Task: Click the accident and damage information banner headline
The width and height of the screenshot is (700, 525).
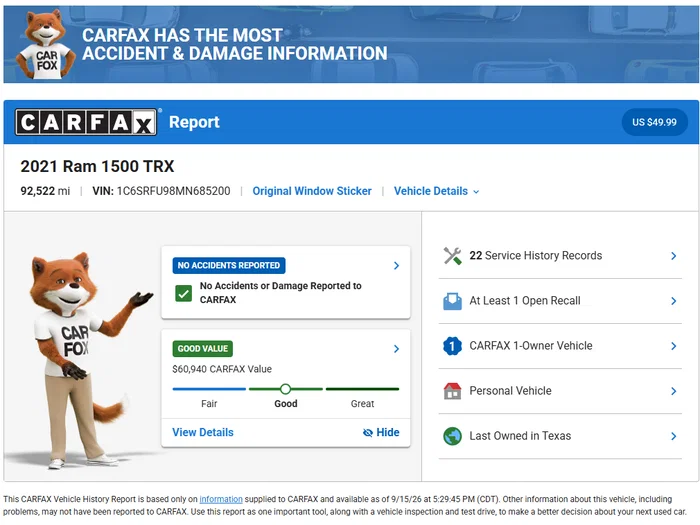Action: 235,44
